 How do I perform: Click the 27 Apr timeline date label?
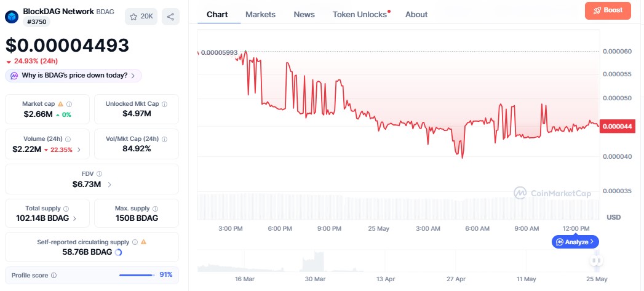[x=456, y=279]
